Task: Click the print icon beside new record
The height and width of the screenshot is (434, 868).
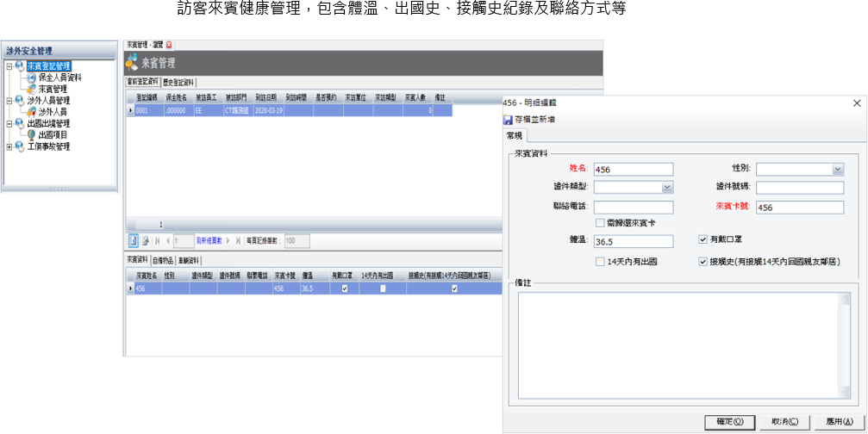Action: 145,241
